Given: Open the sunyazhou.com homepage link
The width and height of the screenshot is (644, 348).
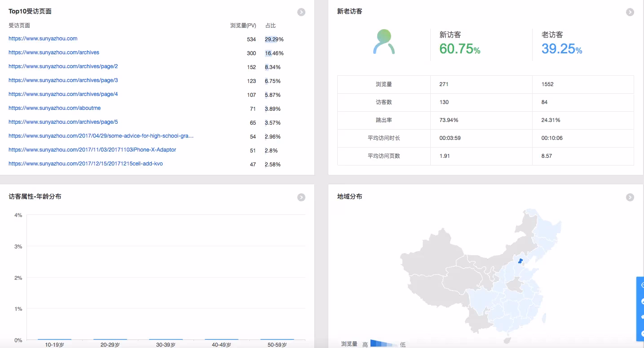Looking at the screenshot, I should coord(43,39).
